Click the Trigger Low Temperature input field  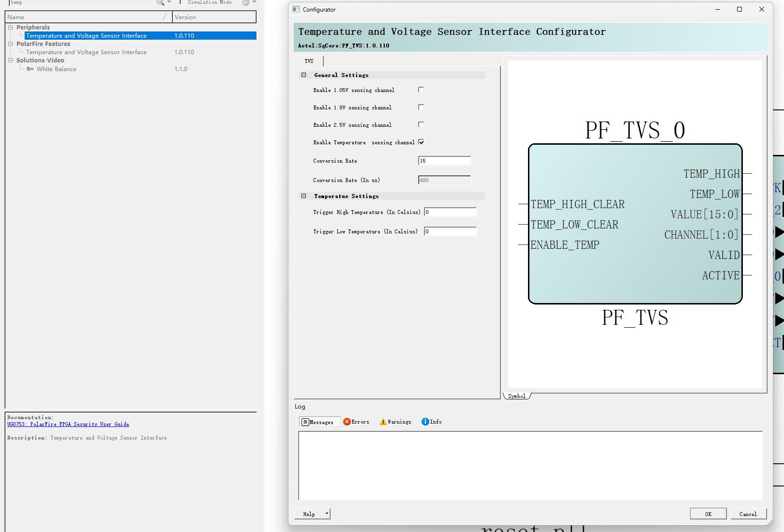[450, 231]
